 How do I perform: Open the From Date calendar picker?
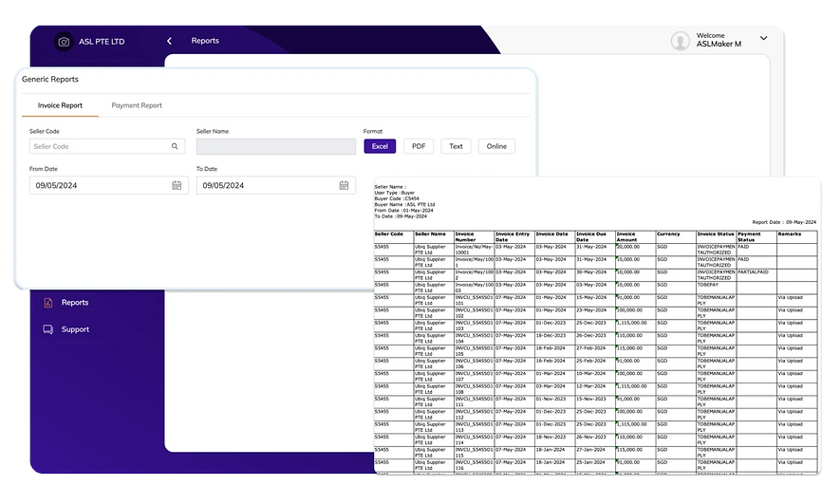pos(177,185)
